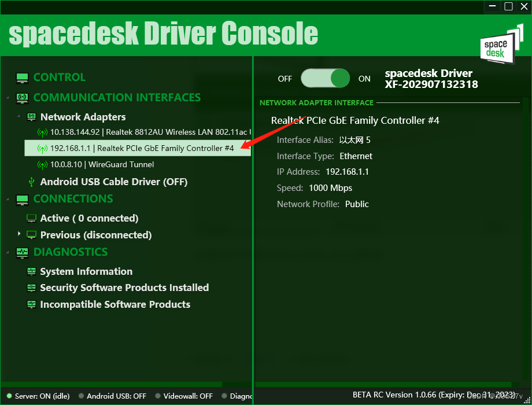Click the Interface Alias value 以太网 5
This screenshot has height=405, width=532.
point(355,140)
